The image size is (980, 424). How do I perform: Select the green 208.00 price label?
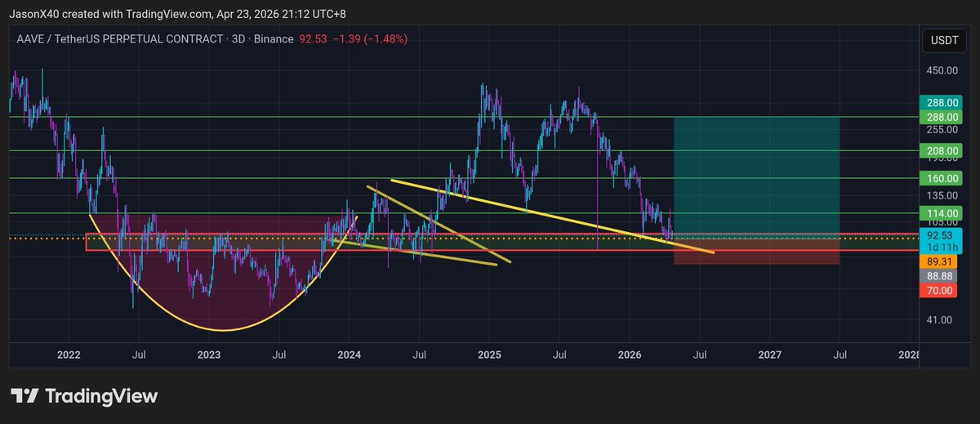(942, 151)
